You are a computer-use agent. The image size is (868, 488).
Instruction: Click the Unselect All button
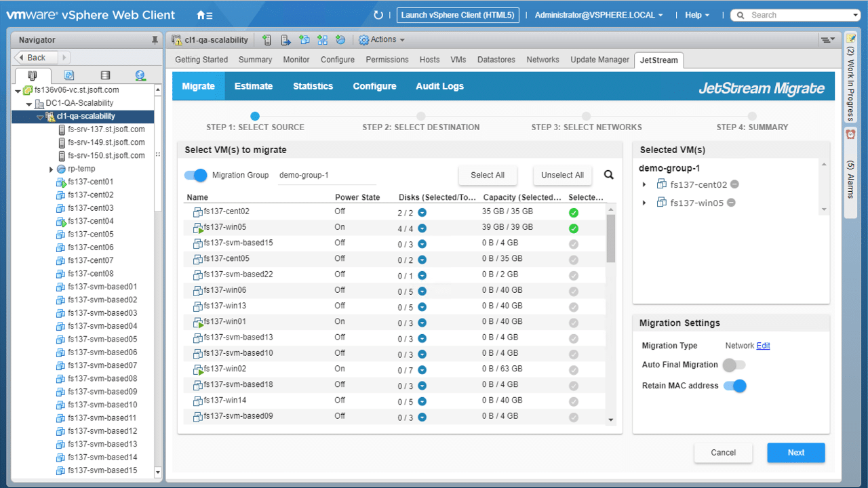(562, 175)
